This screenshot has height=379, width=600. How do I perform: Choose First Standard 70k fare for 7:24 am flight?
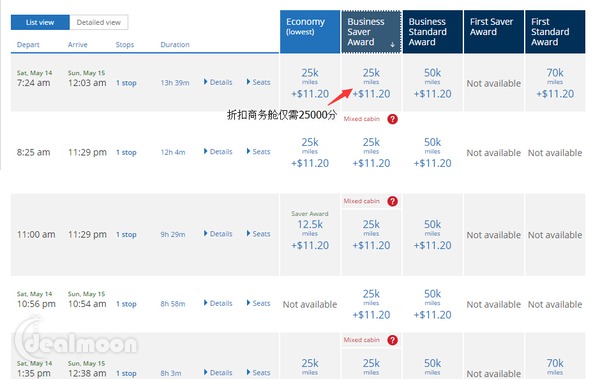pos(555,83)
